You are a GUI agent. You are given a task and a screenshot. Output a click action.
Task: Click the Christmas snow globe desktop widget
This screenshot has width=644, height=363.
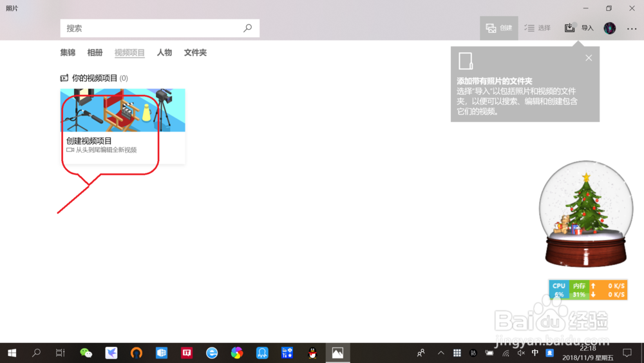pos(586,214)
